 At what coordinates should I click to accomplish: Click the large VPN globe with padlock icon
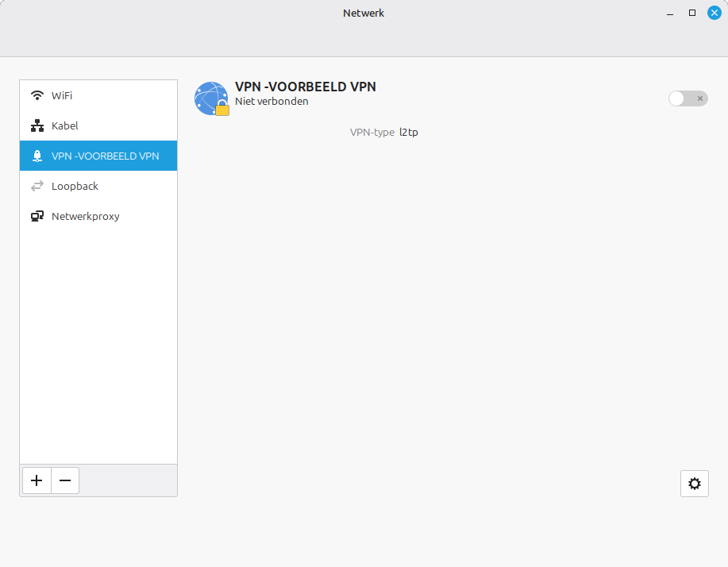click(x=211, y=98)
